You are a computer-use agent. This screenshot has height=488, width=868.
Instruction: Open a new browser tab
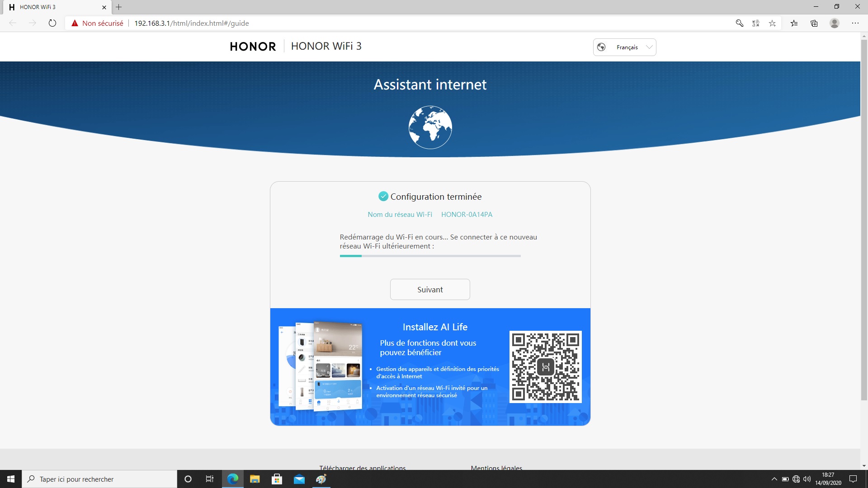[119, 7]
